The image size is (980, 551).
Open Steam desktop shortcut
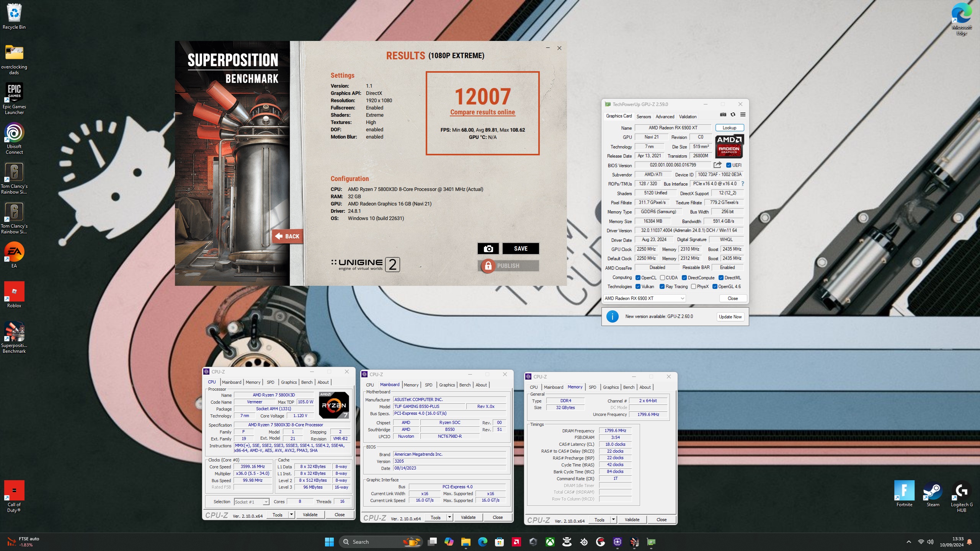pyautogui.click(x=933, y=494)
